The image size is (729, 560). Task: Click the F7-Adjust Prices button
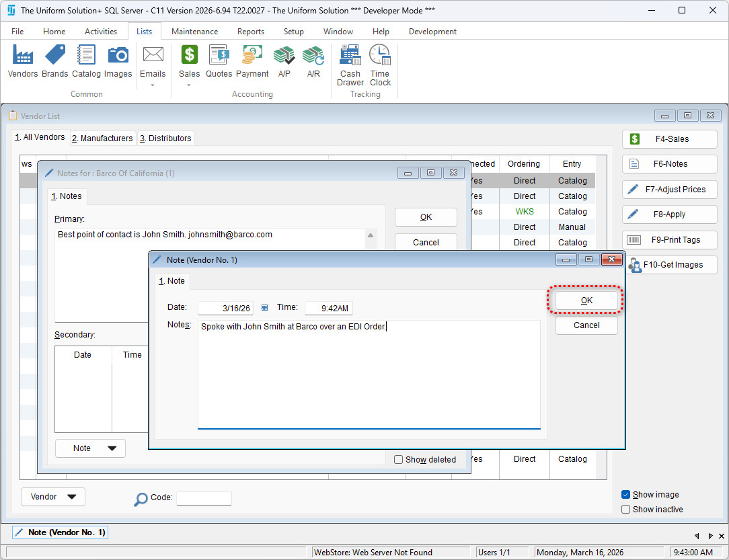coord(669,190)
